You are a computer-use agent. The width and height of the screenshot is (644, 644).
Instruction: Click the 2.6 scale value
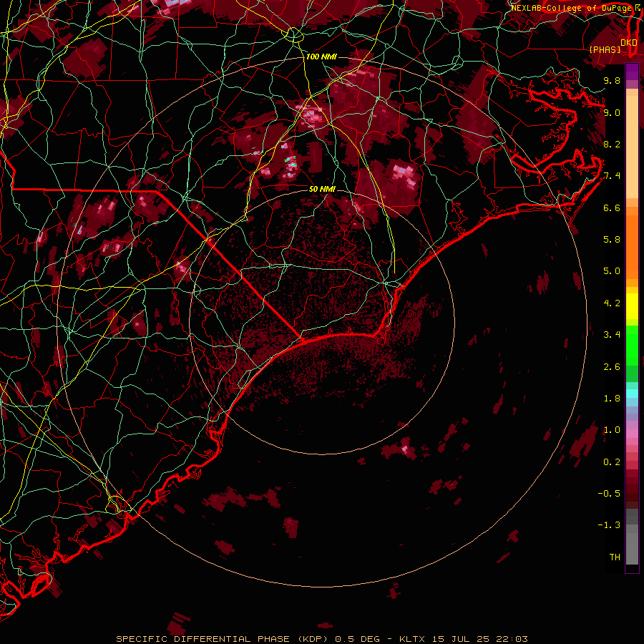pos(612,367)
